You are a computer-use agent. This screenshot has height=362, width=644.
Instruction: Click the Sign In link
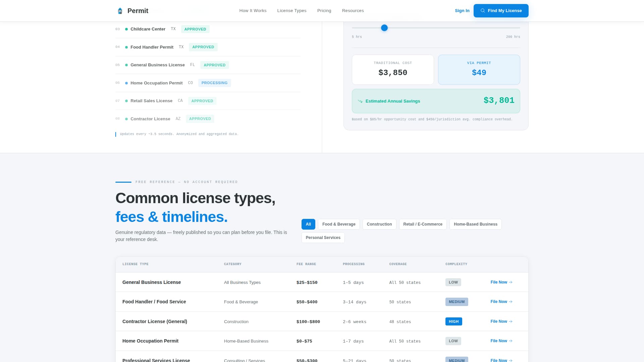tap(462, 11)
